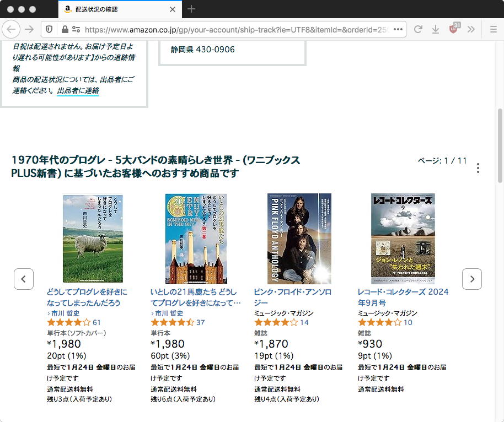Open title レコード・コレクターズ 2024年9月号
The width and height of the screenshot is (504, 422).
pyautogui.click(x=403, y=297)
